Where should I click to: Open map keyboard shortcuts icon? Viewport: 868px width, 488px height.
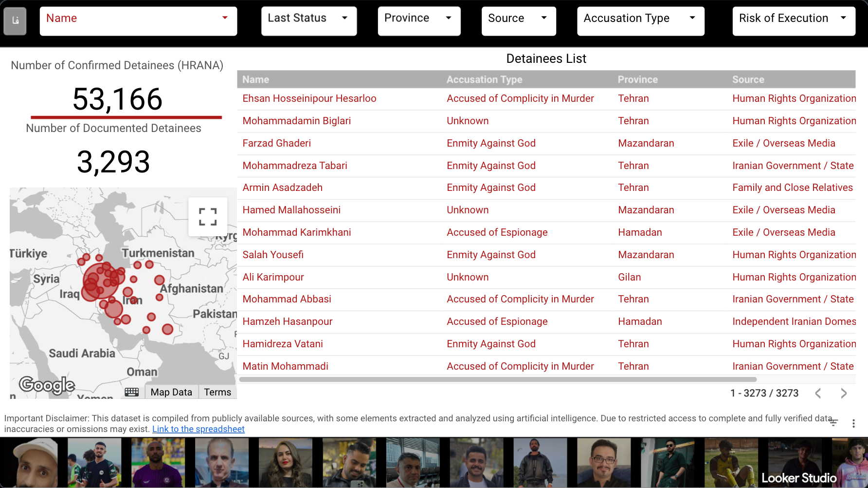(132, 392)
